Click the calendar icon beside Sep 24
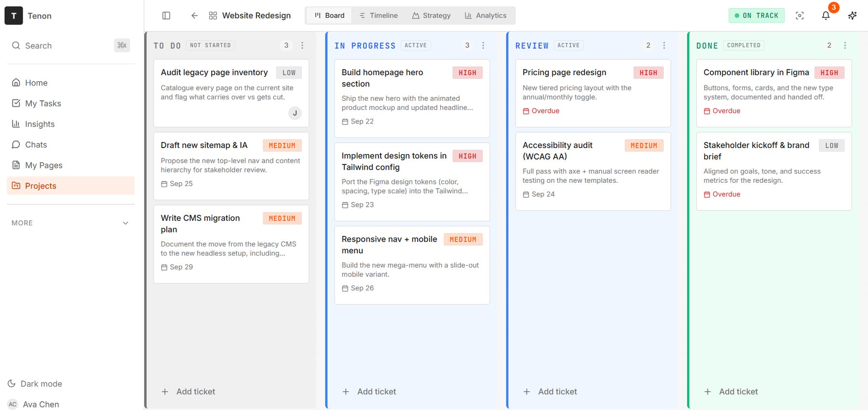Viewport: 868px width, 410px height. click(x=526, y=194)
